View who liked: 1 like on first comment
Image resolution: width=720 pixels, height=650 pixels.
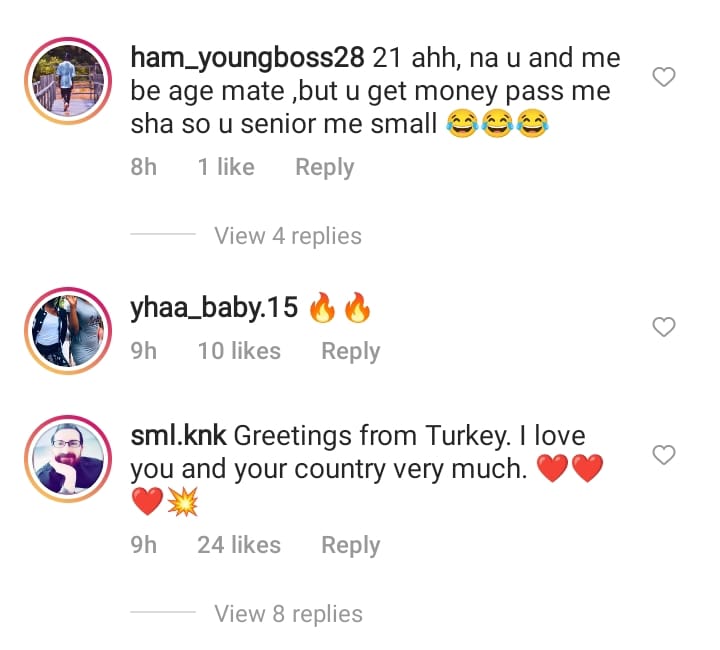click(226, 167)
